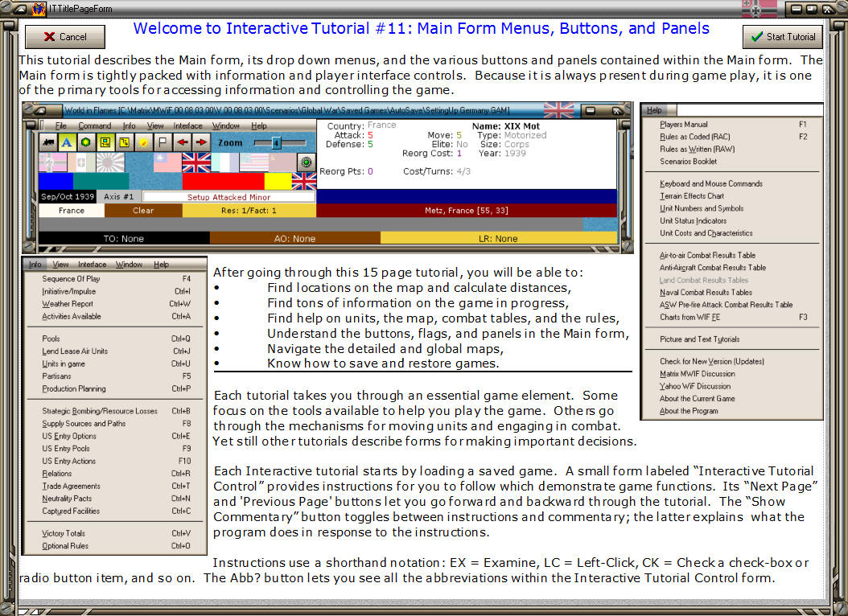The image size is (848, 616).
Task: Click the red right arrow toolbar icon
Action: [200, 142]
